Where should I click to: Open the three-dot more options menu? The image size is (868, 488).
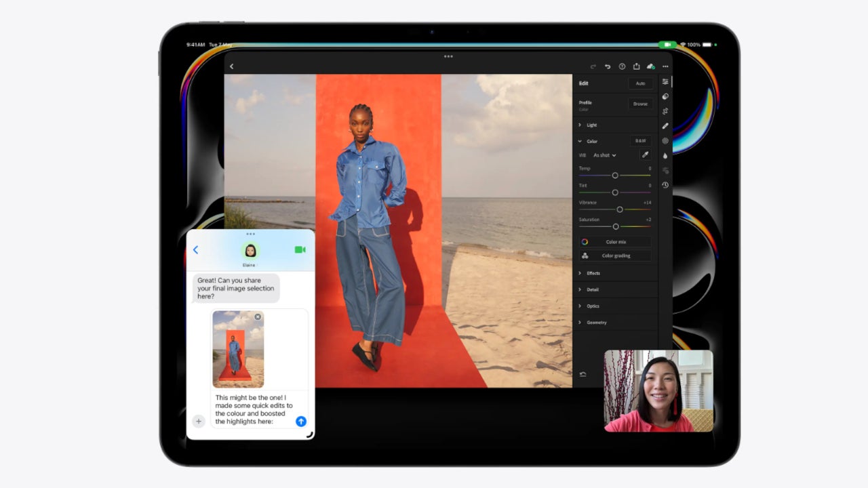pyautogui.click(x=665, y=66)
